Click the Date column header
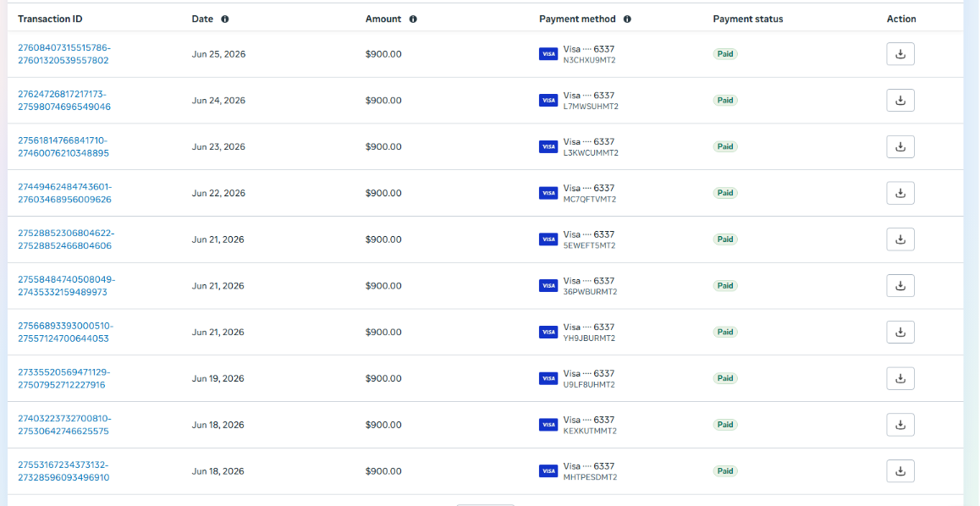 pos(202,19)
